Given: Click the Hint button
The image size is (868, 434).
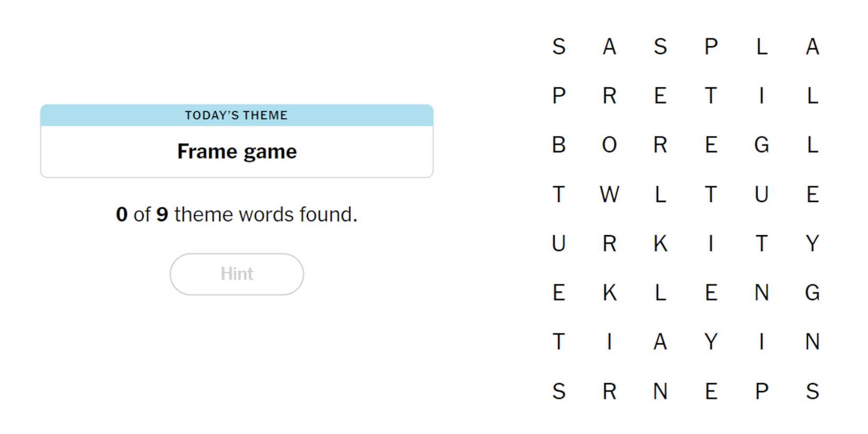Looking at the screenshot, I should [x=236, y=274].
